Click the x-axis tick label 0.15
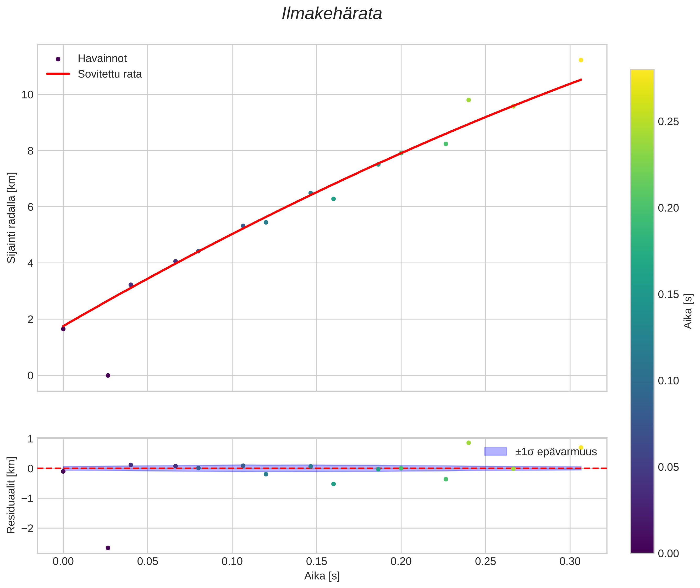 pos(317,562)
